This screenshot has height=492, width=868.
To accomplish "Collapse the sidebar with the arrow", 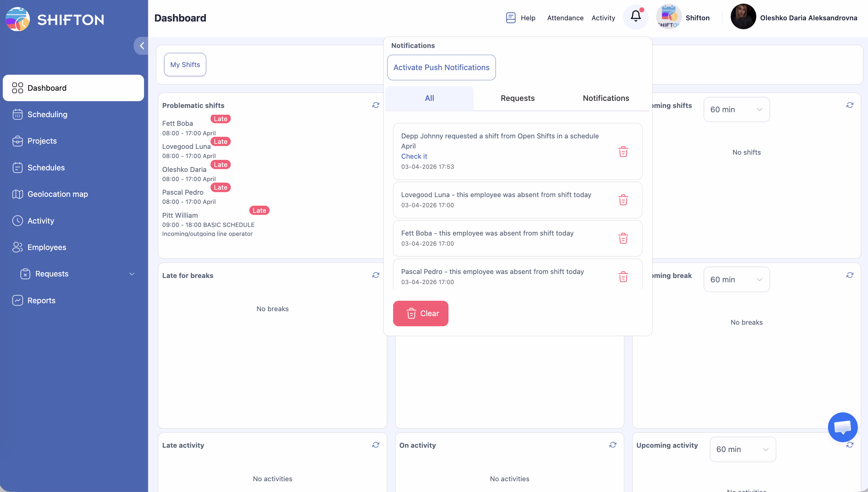I will pos(142,46).
